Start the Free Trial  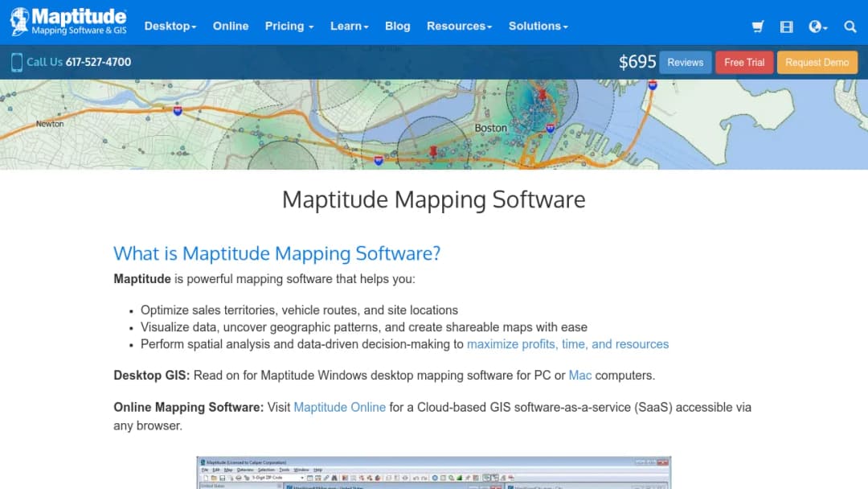pyautogui.click(x=744, y=63)
